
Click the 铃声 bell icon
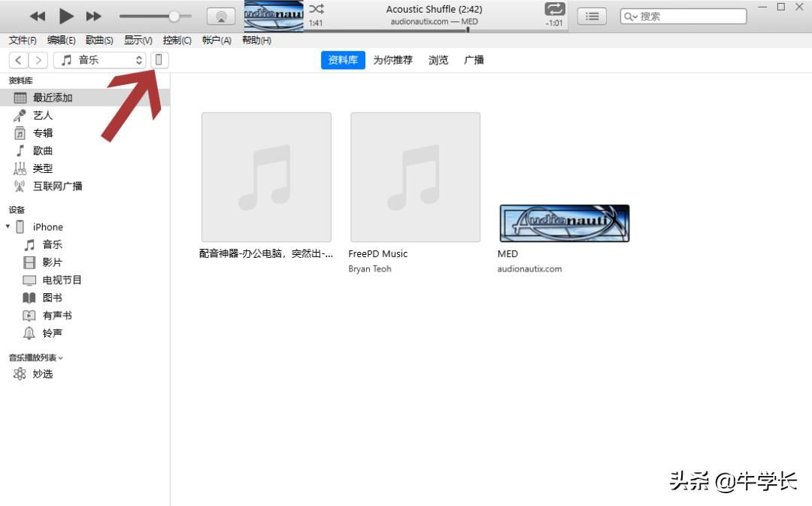(29, 332)
